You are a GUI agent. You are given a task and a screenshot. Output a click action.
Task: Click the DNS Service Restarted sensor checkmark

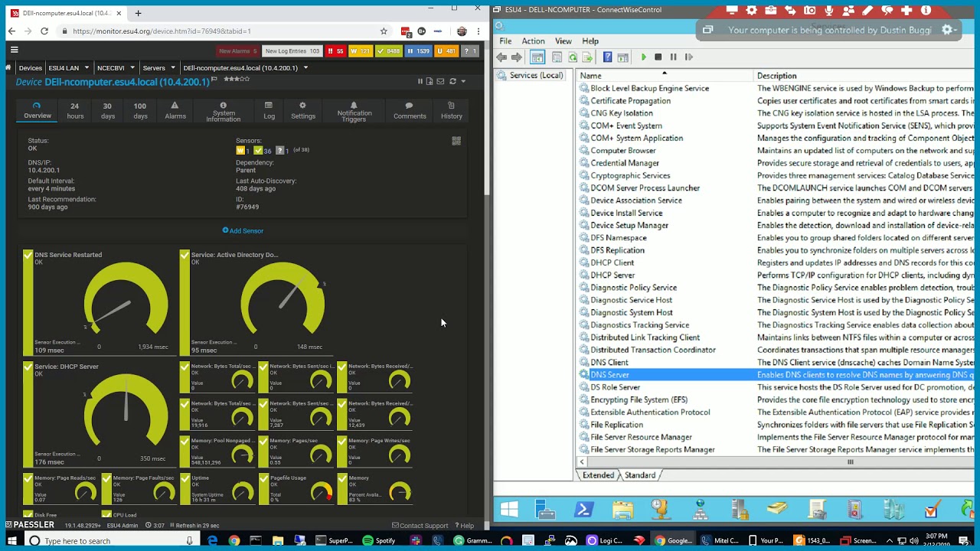(x=28, y=255)
